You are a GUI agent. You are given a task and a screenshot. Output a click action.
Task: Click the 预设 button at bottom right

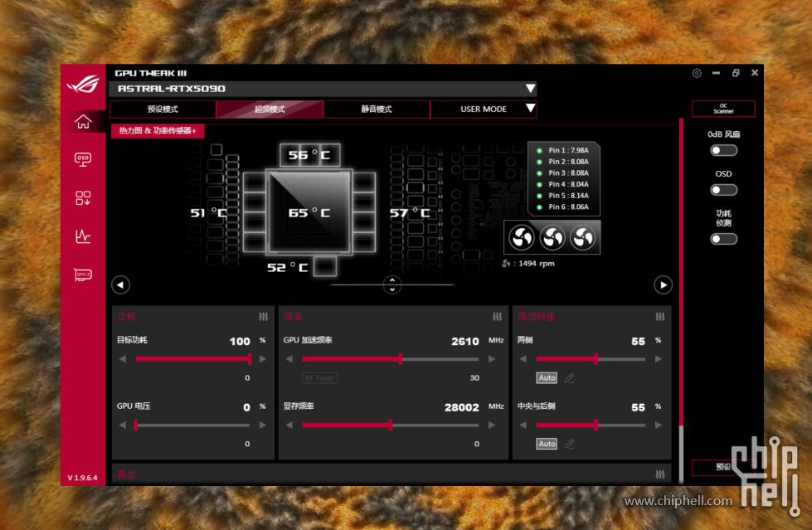pos(723,467)
